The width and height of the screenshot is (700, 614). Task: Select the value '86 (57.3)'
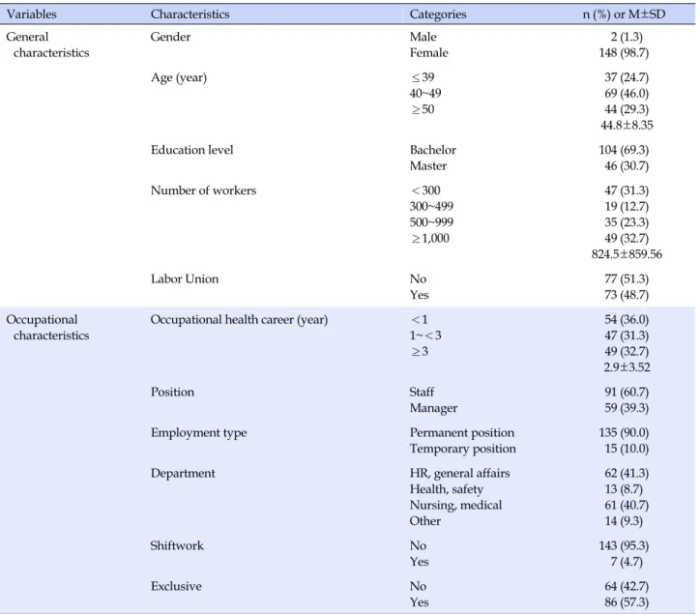[x=627, y=602]
